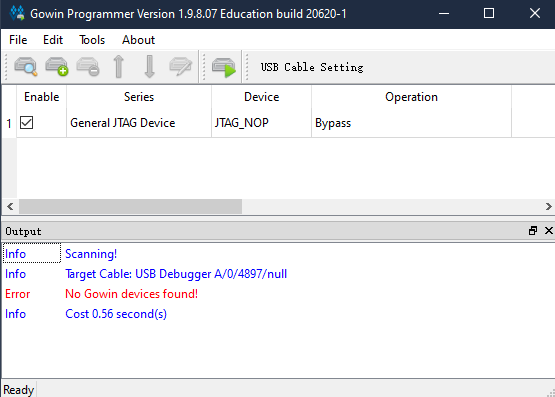
Task: Select the Bypass operation cell
Action: tap(411, 123)
